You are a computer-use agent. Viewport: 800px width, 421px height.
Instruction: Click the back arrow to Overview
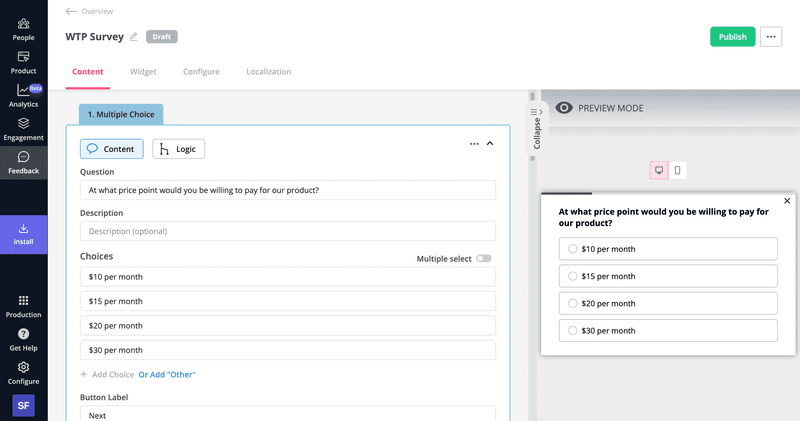pyautogui.click(x=71, y=11)
